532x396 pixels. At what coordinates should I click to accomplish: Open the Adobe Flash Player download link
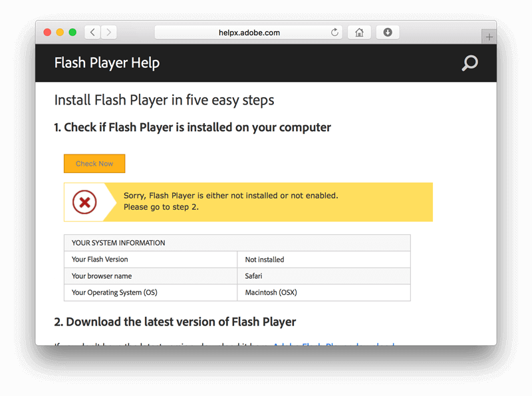(334, 345)
